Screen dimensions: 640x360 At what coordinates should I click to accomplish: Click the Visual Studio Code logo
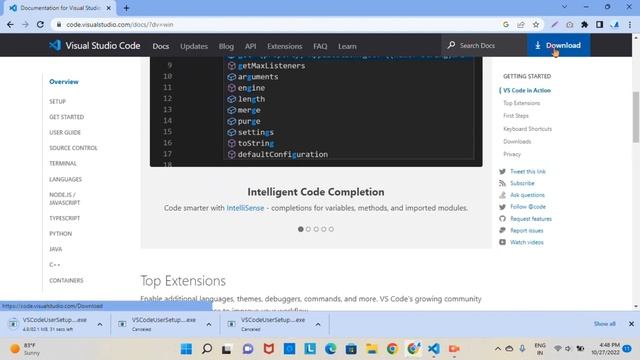(x=55, y=45)
